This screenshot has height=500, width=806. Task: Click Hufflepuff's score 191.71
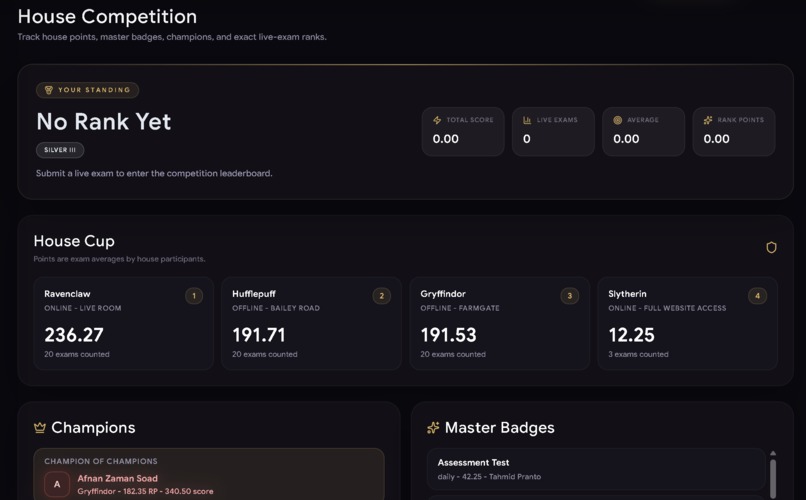(x=259, y=335)
